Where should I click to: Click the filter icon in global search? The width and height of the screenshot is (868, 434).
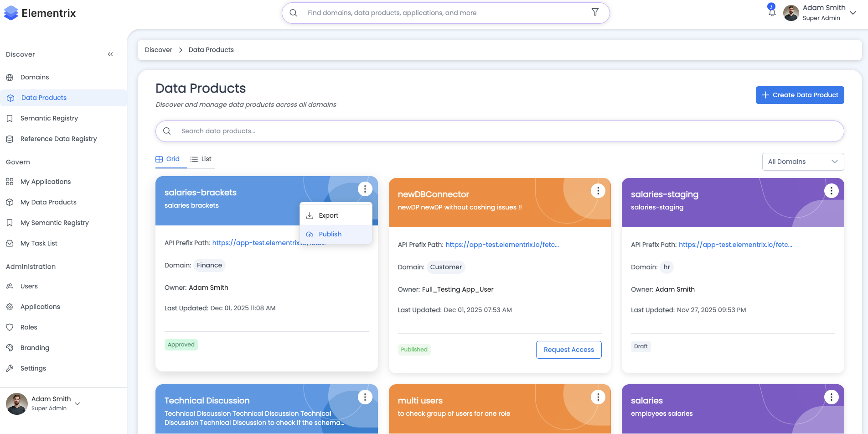(595, 12)
